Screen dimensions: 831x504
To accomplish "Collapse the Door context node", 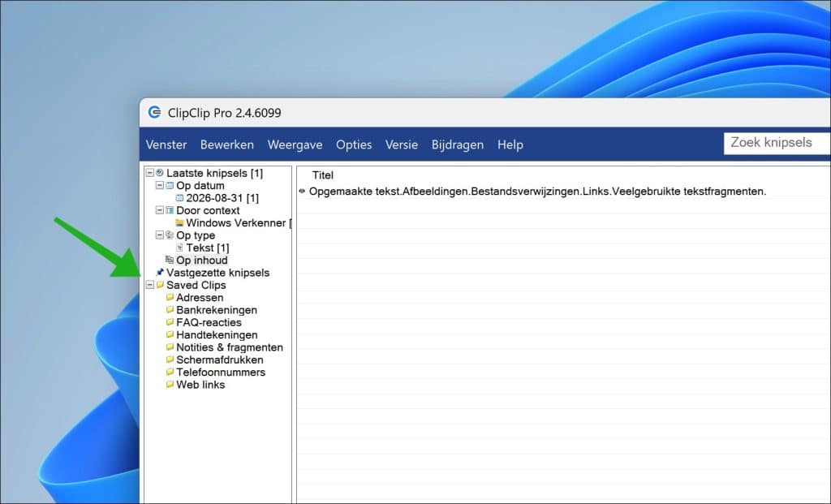I will coord(160,210).
